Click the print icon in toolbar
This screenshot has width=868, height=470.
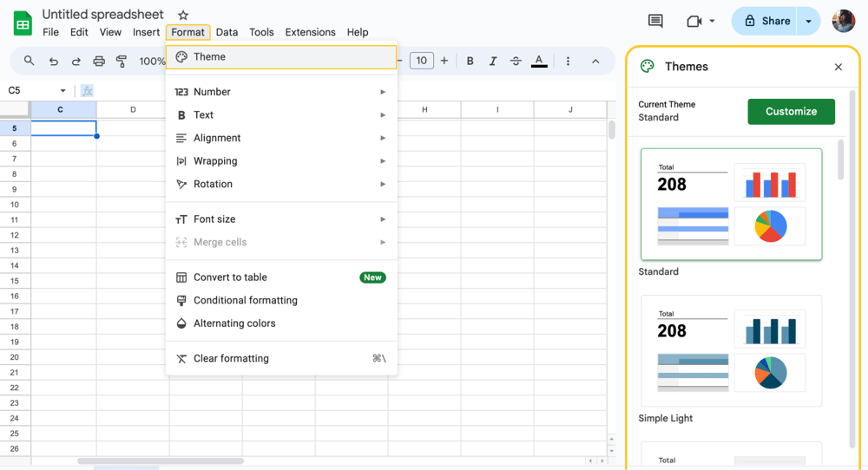(x=99, y=61)
